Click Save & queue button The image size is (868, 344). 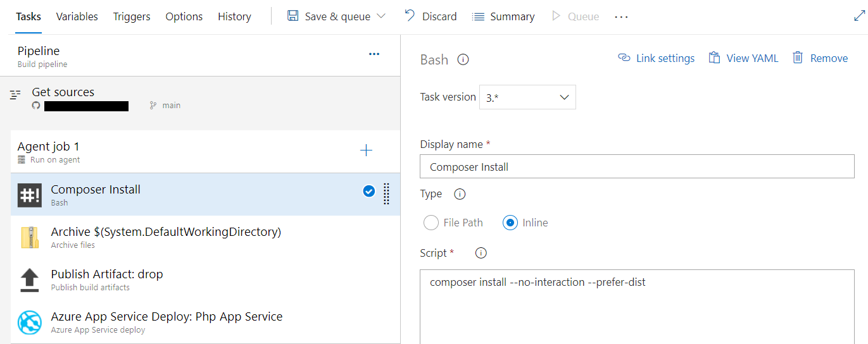337,16
